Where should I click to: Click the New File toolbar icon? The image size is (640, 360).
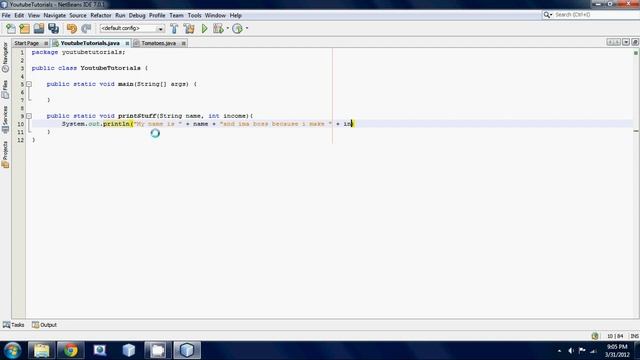pyautogui.click(x=11, y=29)
